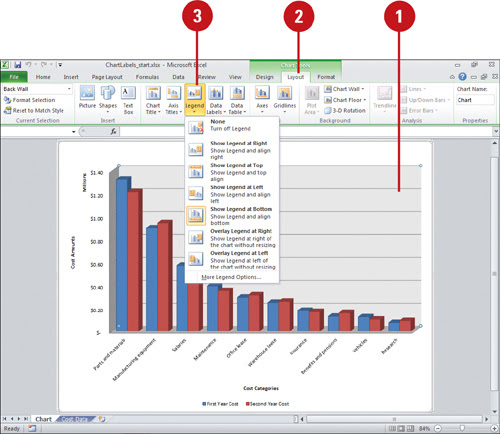Switch to the Insert tab
500x434 pixels.
click(71, 77)
